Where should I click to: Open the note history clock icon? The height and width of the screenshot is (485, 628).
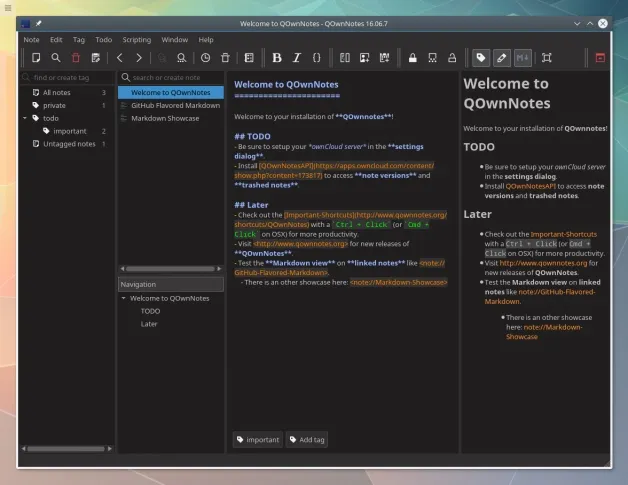coord(205,58)
